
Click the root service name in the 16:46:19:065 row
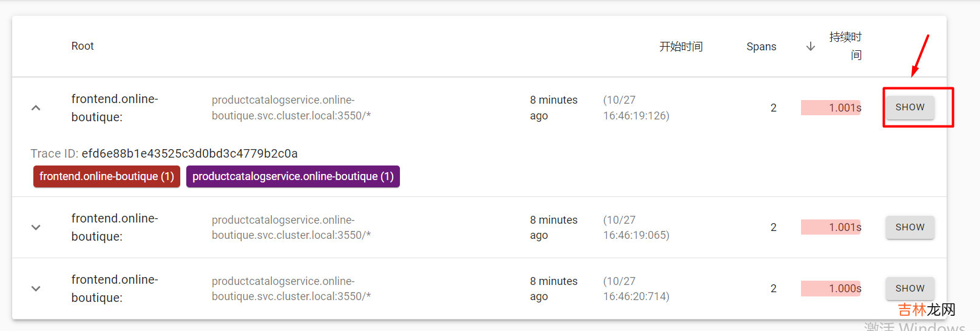pos(115,227)
